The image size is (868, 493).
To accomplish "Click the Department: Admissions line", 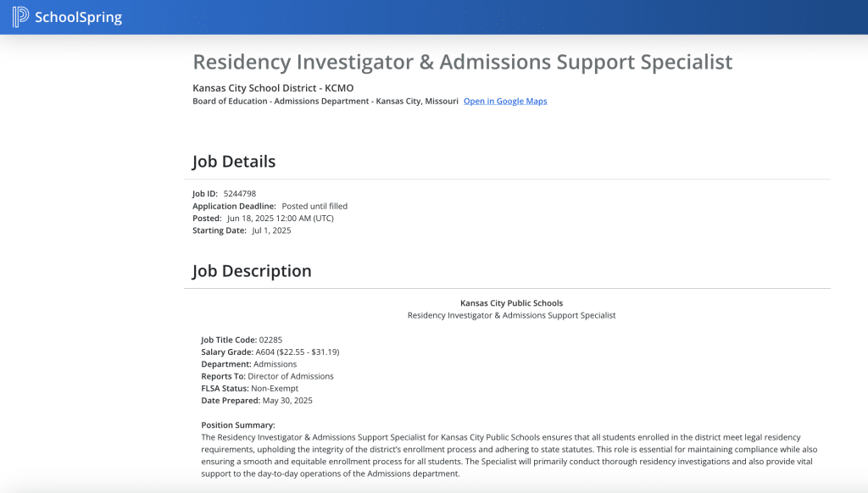I will 248,364.
